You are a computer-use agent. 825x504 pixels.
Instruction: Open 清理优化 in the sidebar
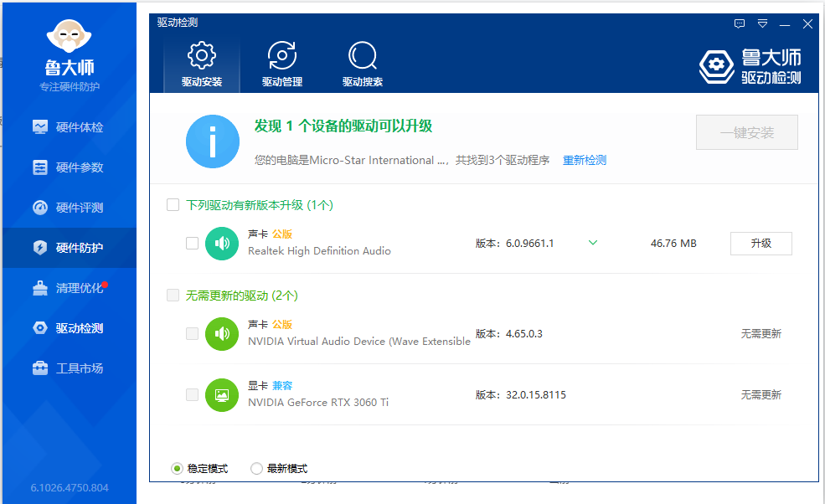pos(69,288)
